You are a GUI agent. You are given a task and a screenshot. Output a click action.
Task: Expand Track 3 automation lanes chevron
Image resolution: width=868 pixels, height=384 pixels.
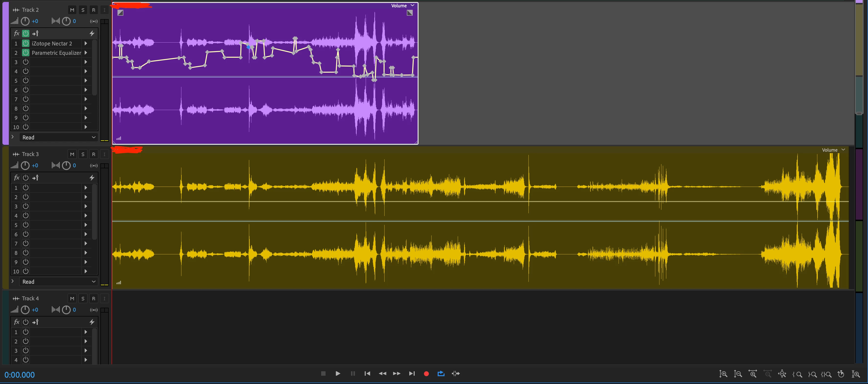pyautogui.click(x=13, y=281)
